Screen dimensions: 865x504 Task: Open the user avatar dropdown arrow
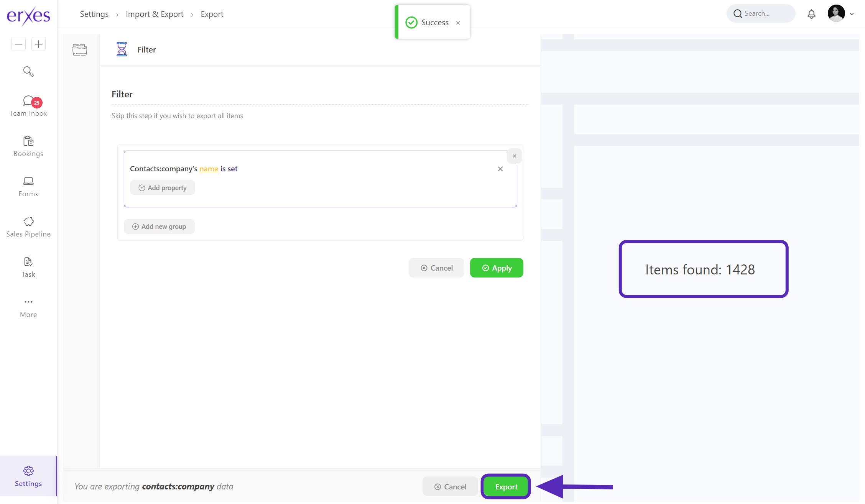(852, 14)
